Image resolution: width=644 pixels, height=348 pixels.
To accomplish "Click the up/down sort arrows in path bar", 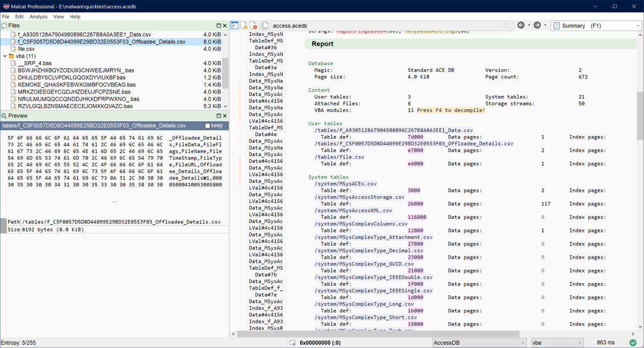I will [x=508, y=26].
